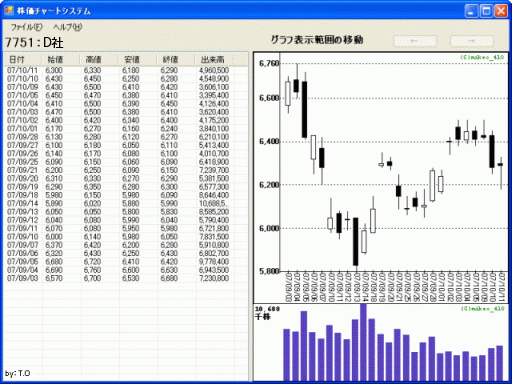Sort by the 日付 column header
This screenshot has width=512, height=384.
(22, 60)
